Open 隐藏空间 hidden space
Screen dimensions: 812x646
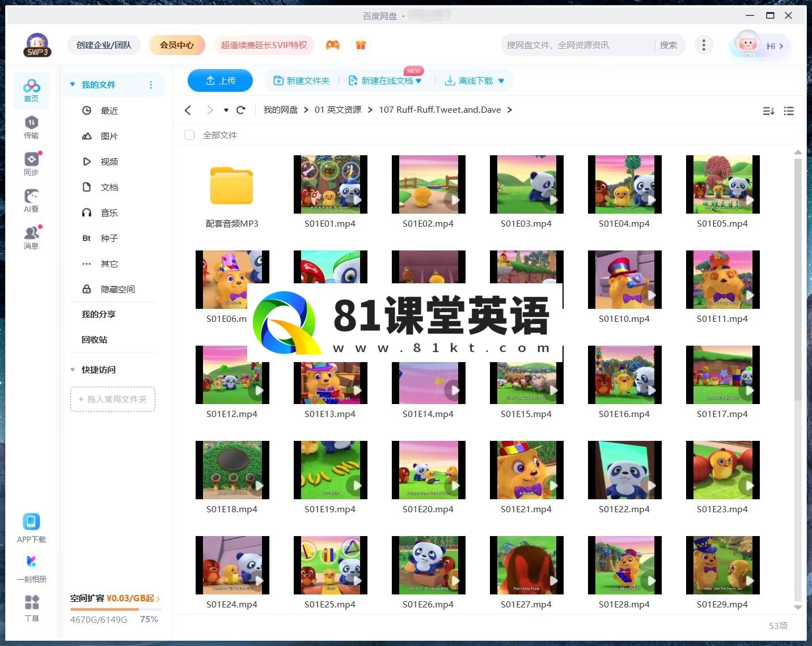click(117, 289)
